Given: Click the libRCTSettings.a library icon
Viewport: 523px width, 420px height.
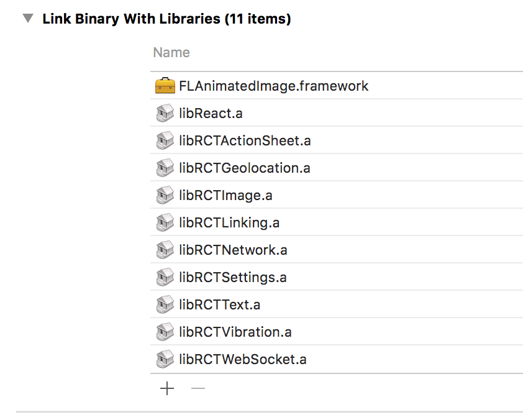Looking at the screenshot, I should [165, 278].
